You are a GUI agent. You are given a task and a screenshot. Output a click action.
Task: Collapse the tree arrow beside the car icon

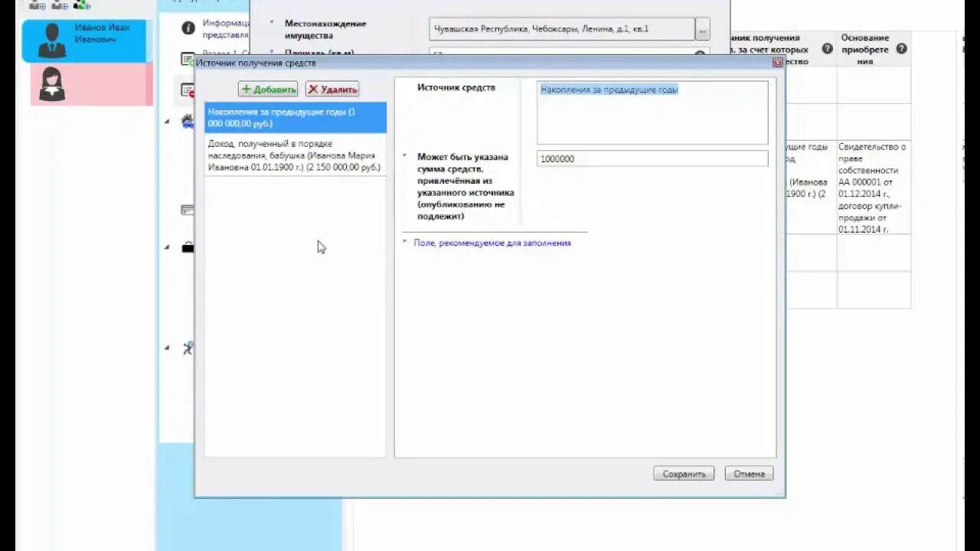(x=168, y=121)
